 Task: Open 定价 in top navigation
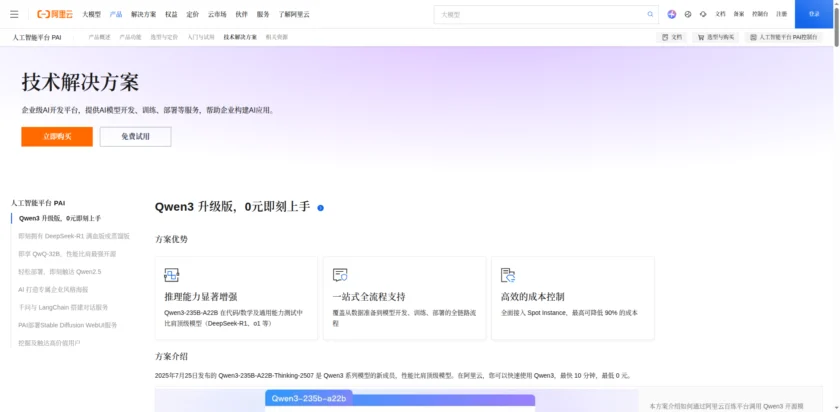193,14
